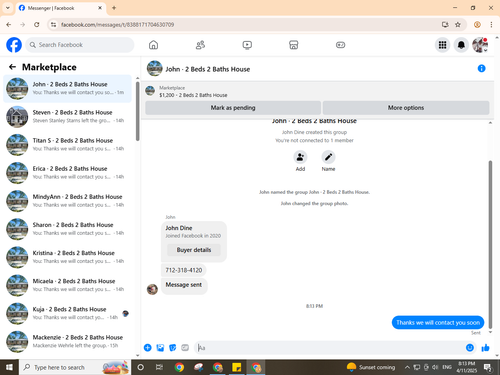This screenshot has height=375, width=500.
Task: Open Sharon - 2 Beds 2 Baths House chat
Action: point(68,229)
